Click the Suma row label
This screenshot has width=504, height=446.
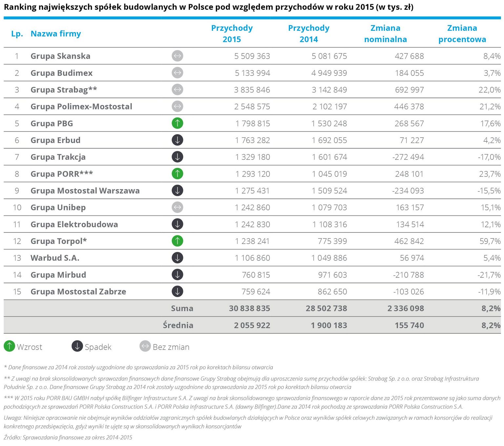(182, 308)
